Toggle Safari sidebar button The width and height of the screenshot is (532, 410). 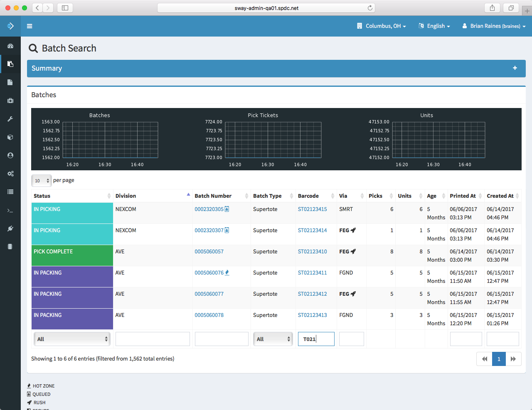pos(65,8)
